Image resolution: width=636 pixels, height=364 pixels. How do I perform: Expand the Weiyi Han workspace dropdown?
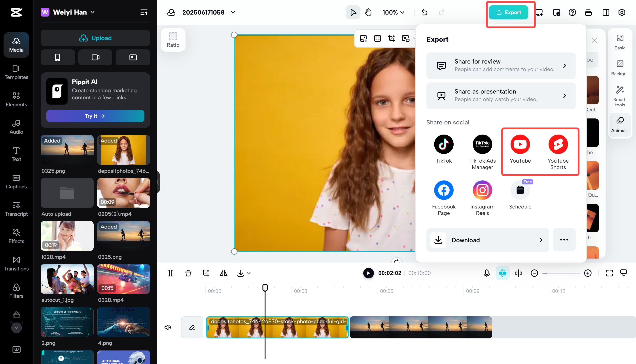tap(93, 12)
